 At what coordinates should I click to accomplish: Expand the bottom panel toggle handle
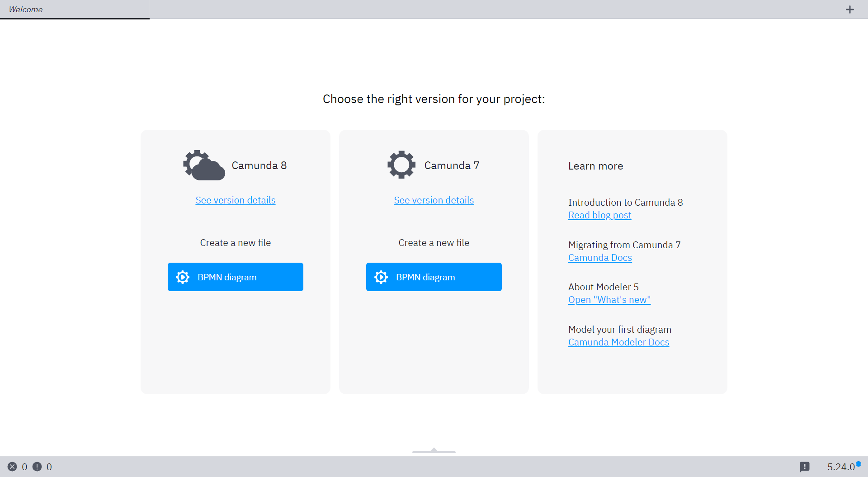434,450
